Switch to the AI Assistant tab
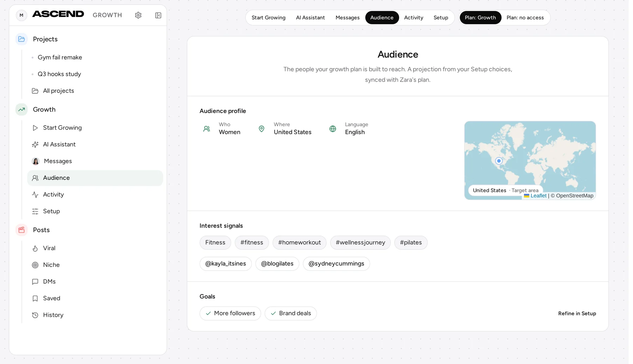Screen dimensions: 633x364 point(311,18)
